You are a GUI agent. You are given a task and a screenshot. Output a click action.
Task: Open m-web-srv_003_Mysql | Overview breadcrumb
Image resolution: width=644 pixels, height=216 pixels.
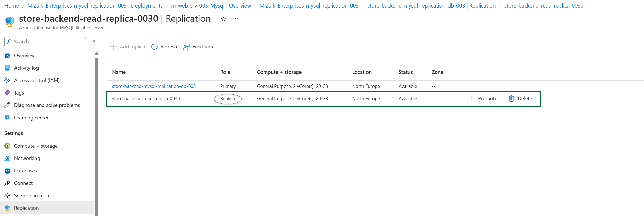coord(211,6)
